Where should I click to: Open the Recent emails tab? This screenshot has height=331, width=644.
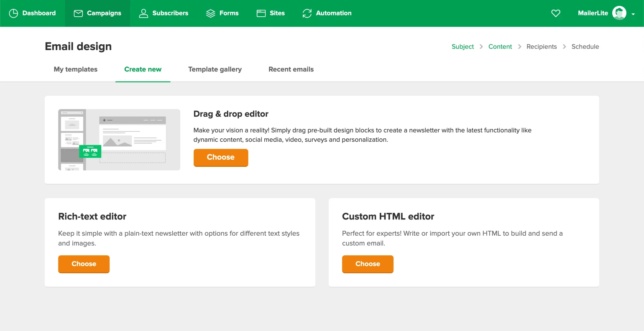(291, 69)
